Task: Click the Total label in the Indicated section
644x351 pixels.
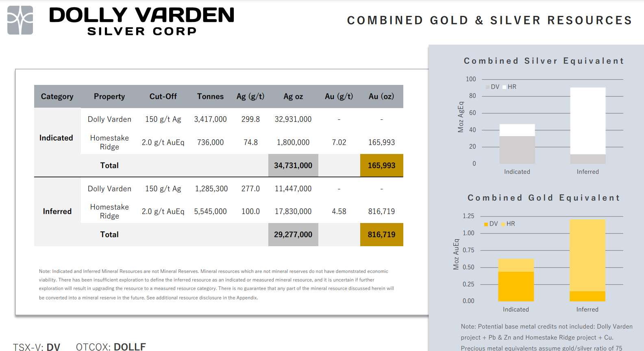Action: coord(109,165)
